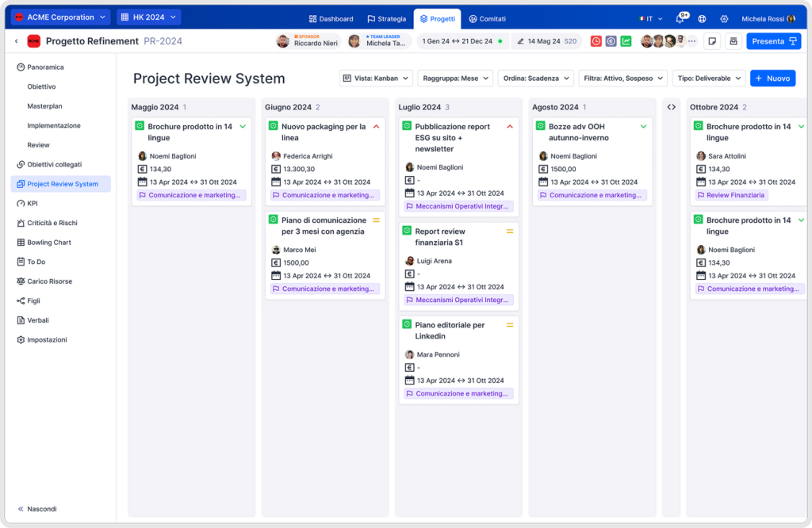Open the Raggruppa: Mese dropdown
812x528 pixels.
(x=455, y=78)
